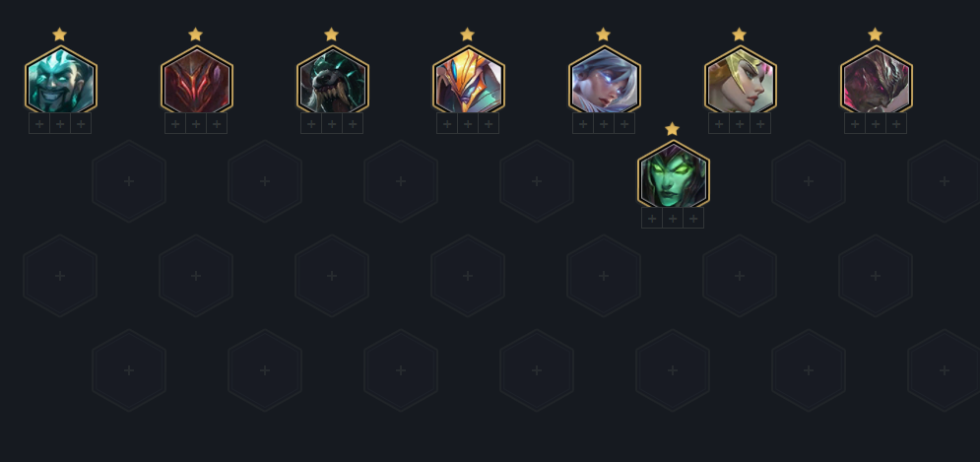
Task: Toggle star above the teal bearded champion
Action: [x=59, y=34]
